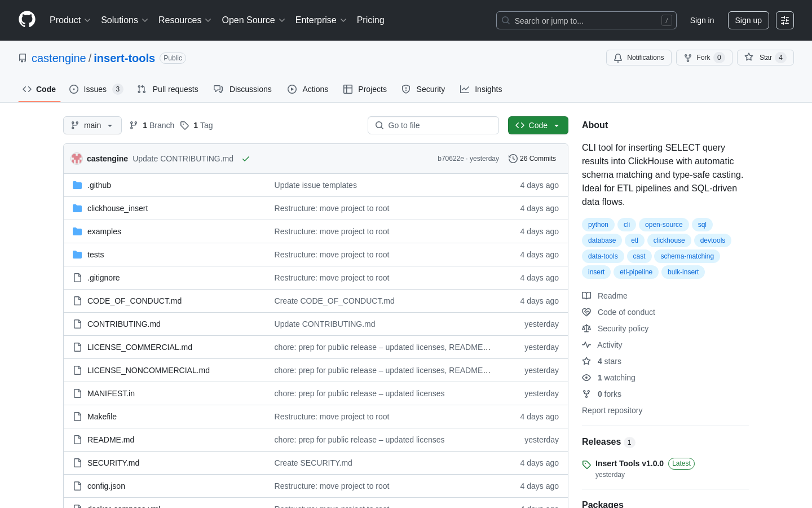Click the python topic tag
812x508 pixels.
coord(598,225)
